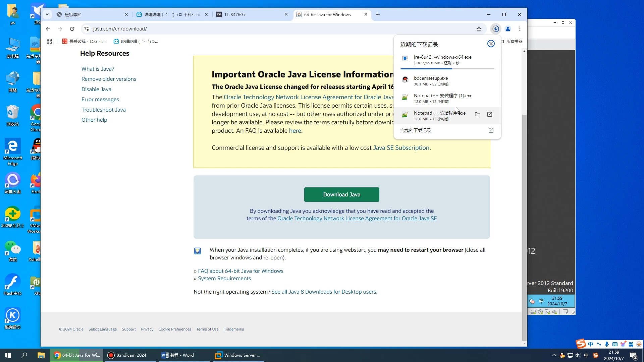Show Notepad++ installer in folder

click(x=478, y=114)
